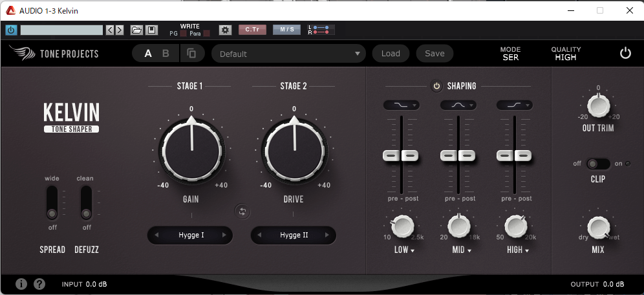Open the Hygge I model selector

191,235
